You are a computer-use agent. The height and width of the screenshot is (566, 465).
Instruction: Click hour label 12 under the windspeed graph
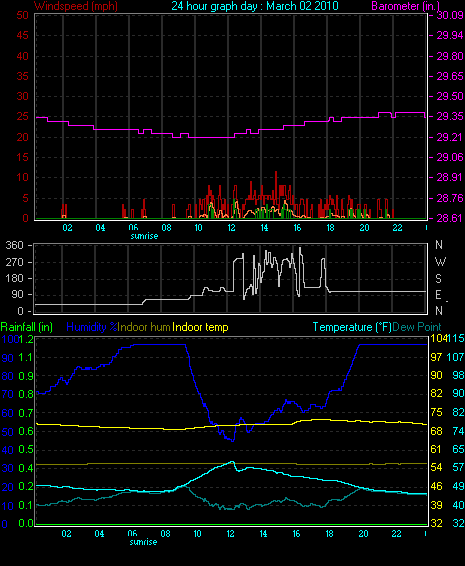point(231,228)
